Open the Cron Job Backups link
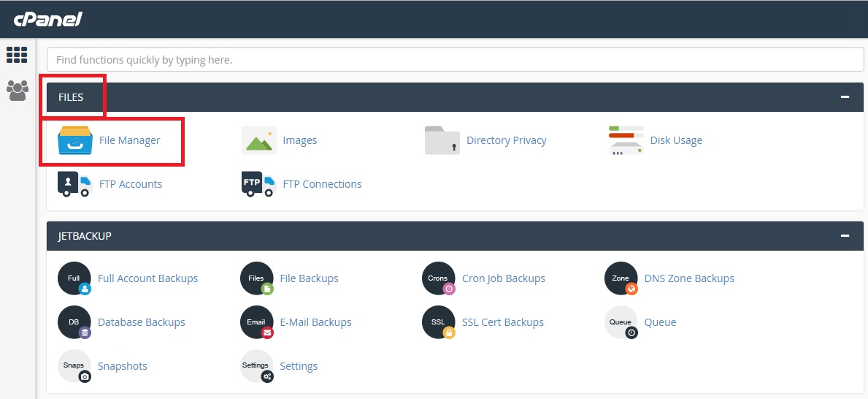Viewport: 868px width, 399px height. click(504, 278)
